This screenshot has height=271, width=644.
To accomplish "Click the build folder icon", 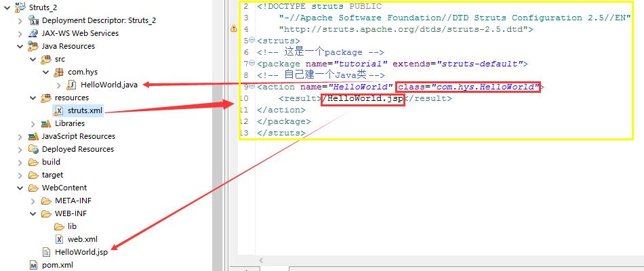I will click(33, 162).
